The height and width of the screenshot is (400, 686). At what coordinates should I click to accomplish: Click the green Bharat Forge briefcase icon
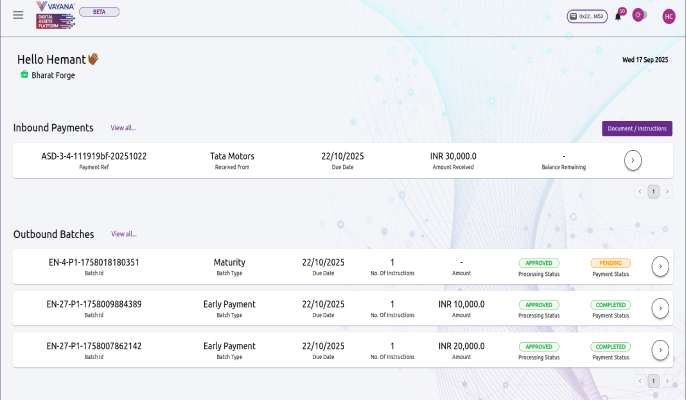[24, 75]
